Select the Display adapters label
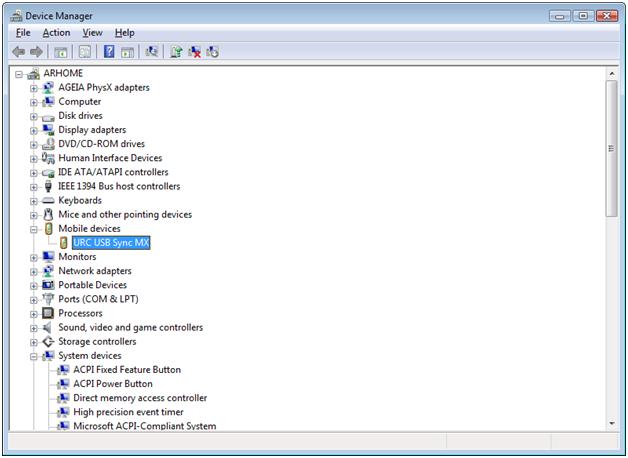The width and height of the screenshot is (628, 458). 92,130
